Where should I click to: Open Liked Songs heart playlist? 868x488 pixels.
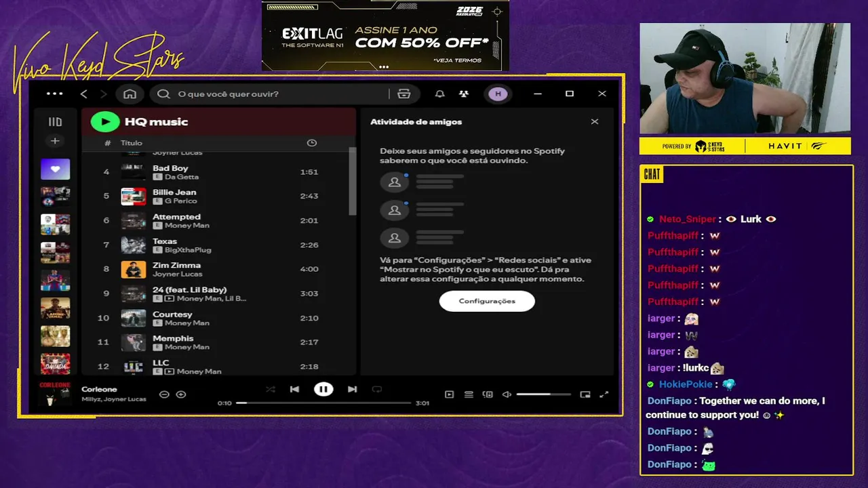(55, 169)
